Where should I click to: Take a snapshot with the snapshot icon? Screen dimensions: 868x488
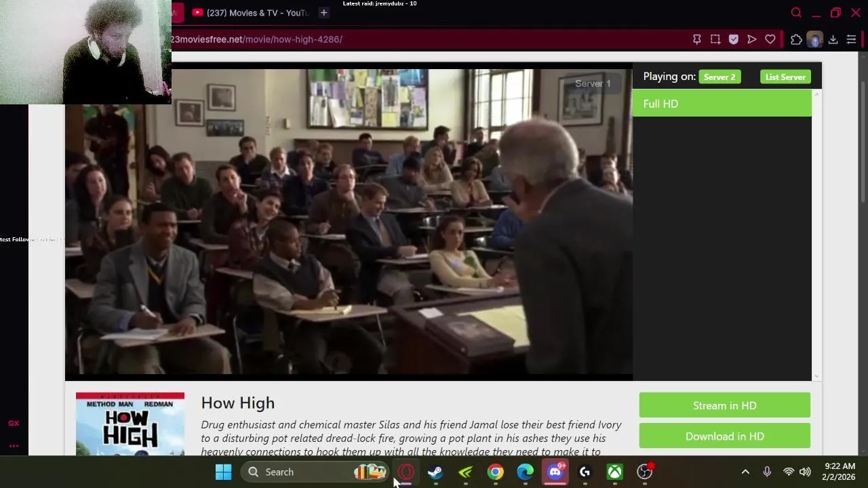pyautogui.click(x=715, y=39)
